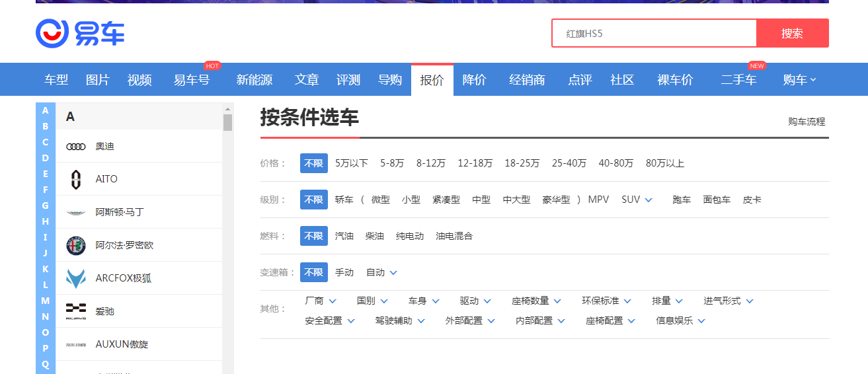The height and width of the screenshot is (374, 868).
Task: Filter level by MPV
Action: [x=599, y=200]
